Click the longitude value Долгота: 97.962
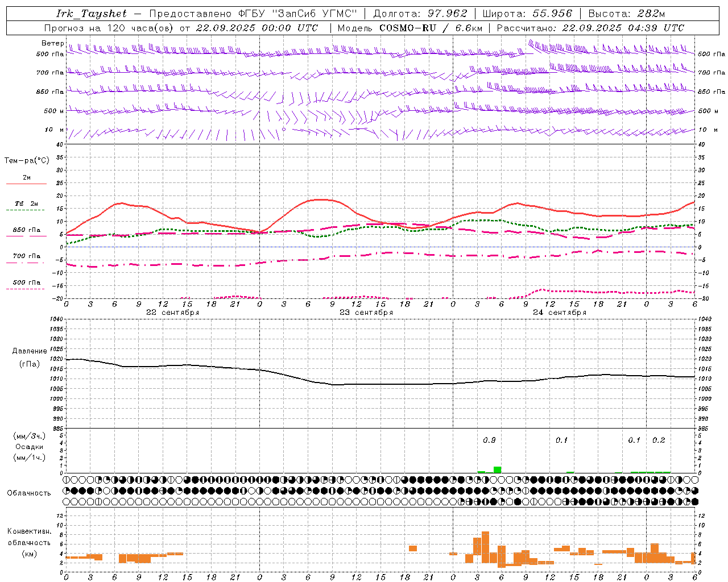Viewport: 728px width, 582px height. pyautogui.click(x=420, y=14)
